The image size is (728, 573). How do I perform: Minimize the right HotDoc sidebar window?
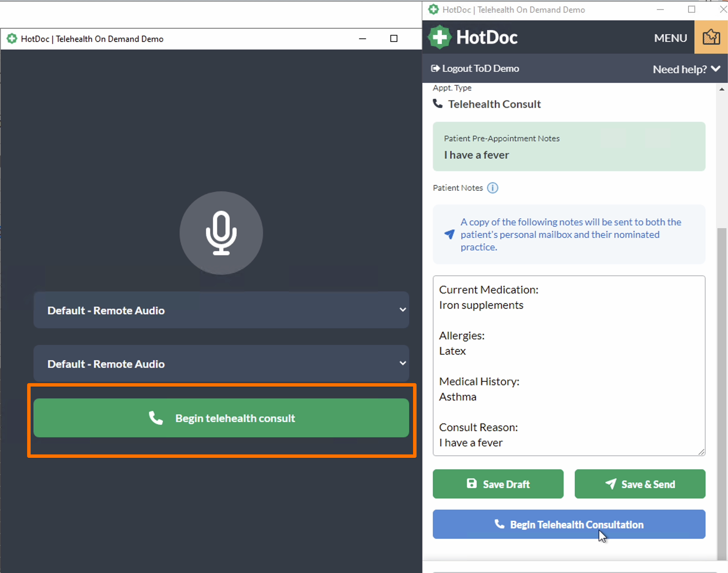(660, 10)
